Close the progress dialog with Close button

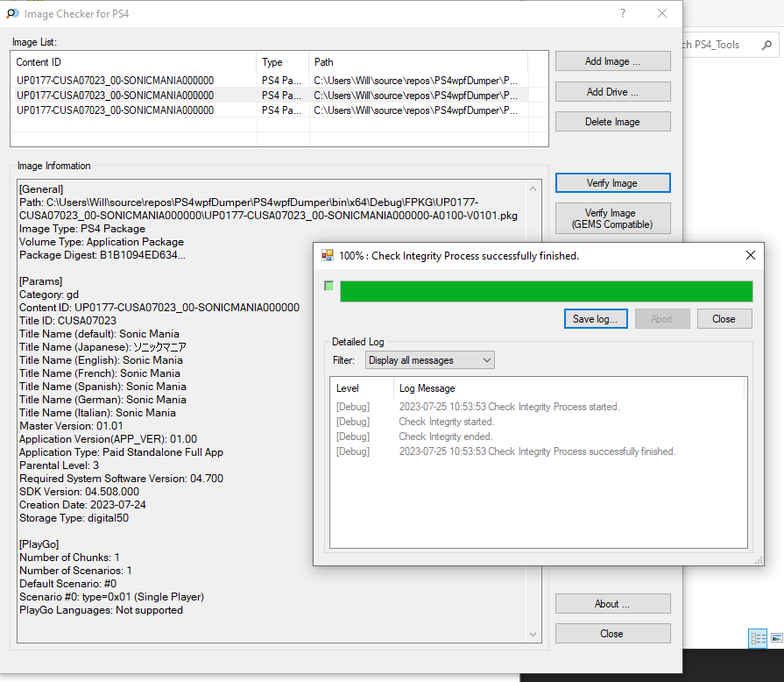tap(724, 319)
